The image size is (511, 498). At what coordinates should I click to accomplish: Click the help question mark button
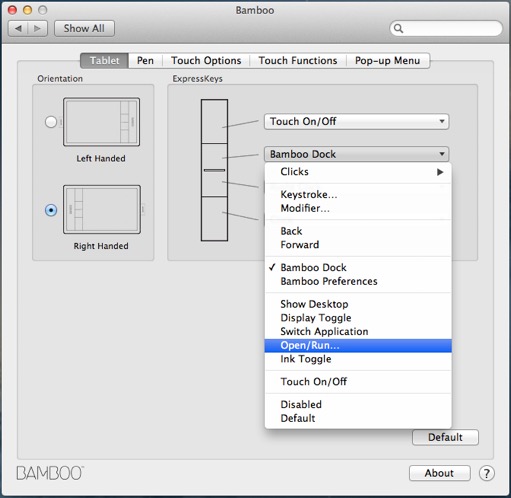click(487, 473)
